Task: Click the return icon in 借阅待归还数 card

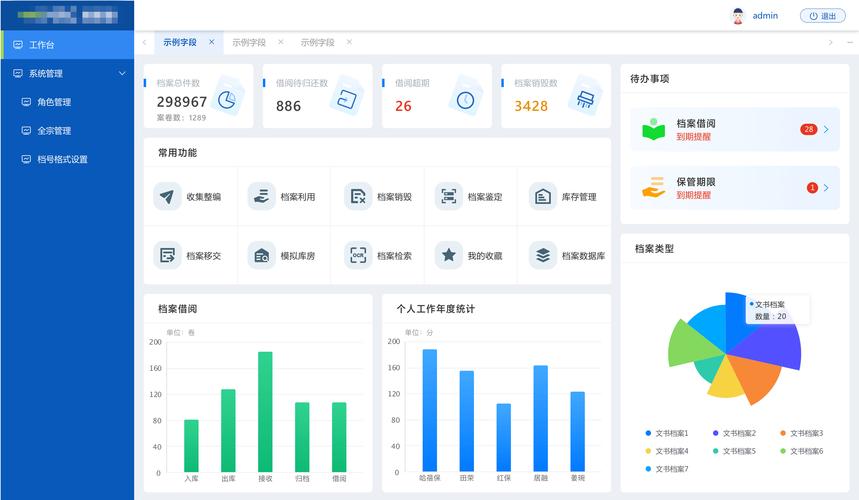Action: 347,99
